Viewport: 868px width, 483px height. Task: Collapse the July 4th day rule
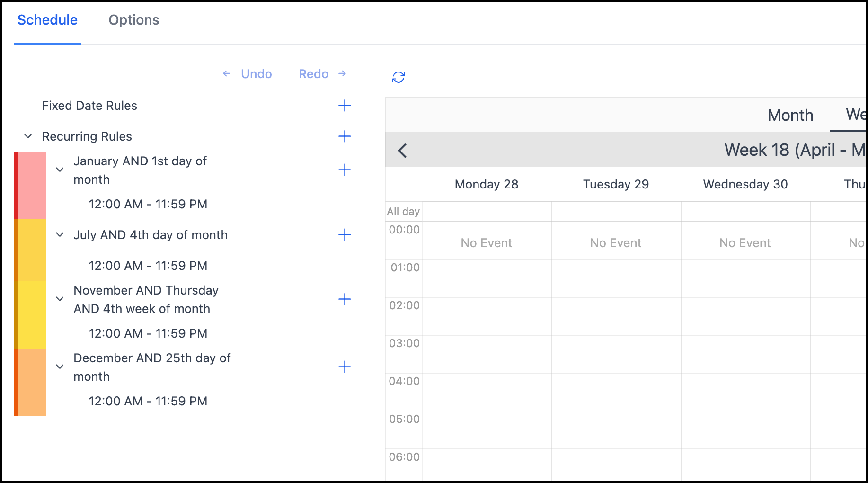tap(60, 234)
